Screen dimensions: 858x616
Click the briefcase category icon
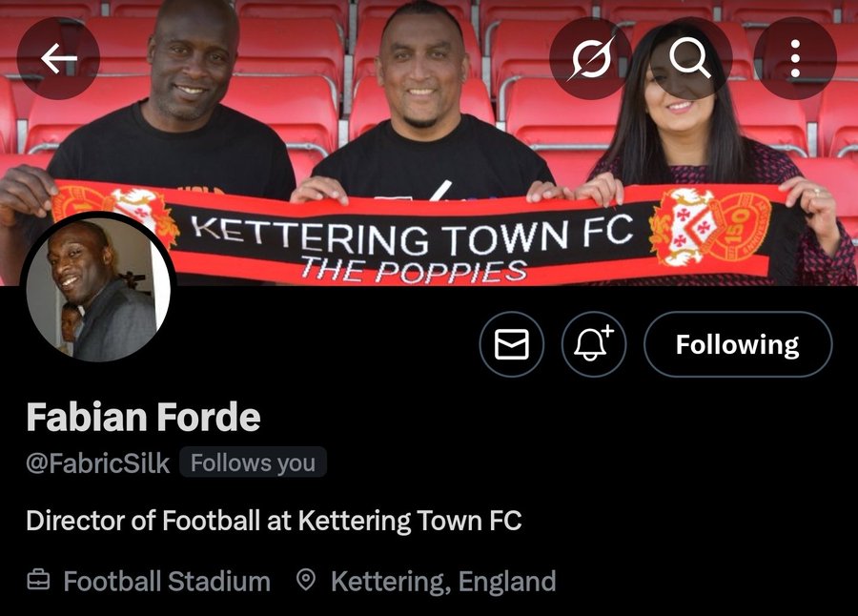(38, 581)
